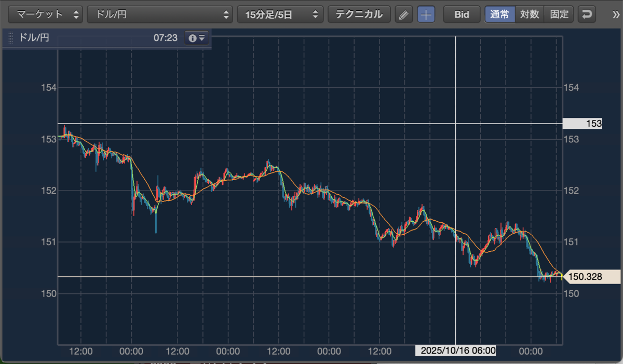Click the Bid price button
The image size is (623, 364).
point(462,15)
